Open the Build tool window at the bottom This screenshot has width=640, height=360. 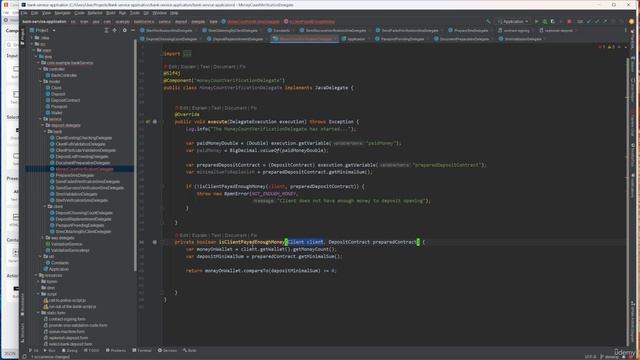coord(190,350)
